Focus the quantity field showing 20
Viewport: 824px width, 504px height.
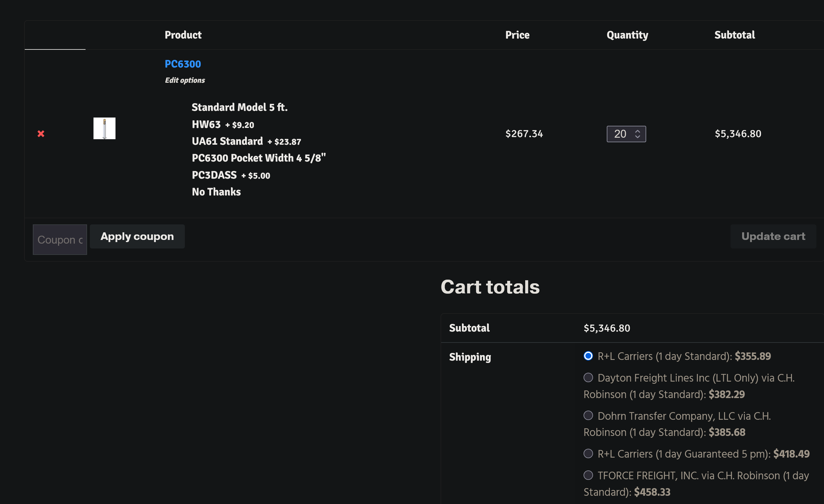[620, 134]
